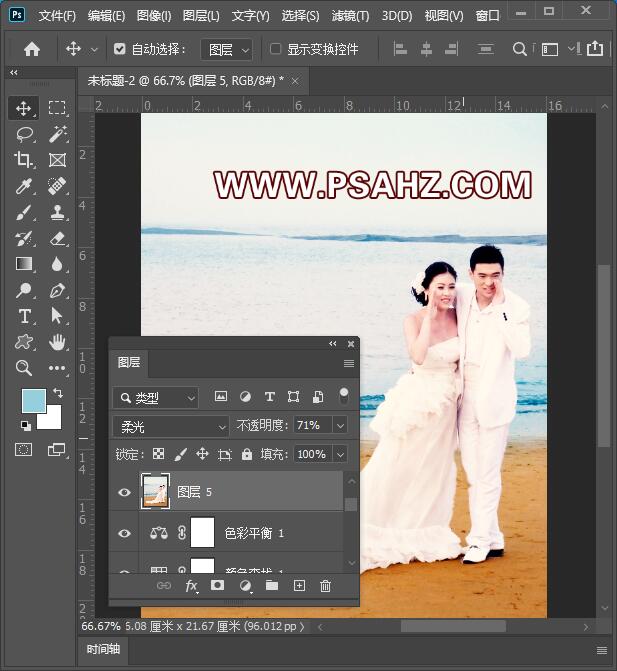
Task: Open the Edit Toolbar three-dots menu
Action: (57, 368)
